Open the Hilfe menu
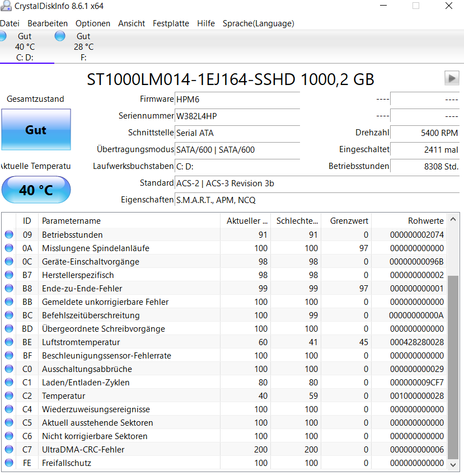Screen dimensions: 464x476 click(206, 23)
